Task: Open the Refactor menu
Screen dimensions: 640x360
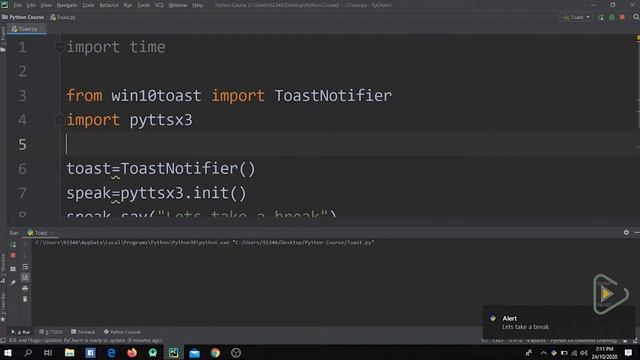Action: tap(109, 5)
